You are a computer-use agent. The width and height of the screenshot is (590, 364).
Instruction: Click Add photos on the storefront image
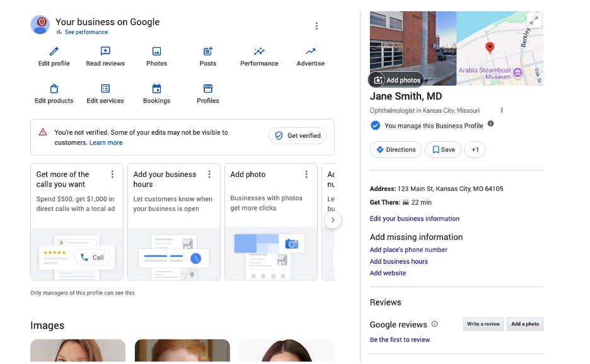point(396,80)
